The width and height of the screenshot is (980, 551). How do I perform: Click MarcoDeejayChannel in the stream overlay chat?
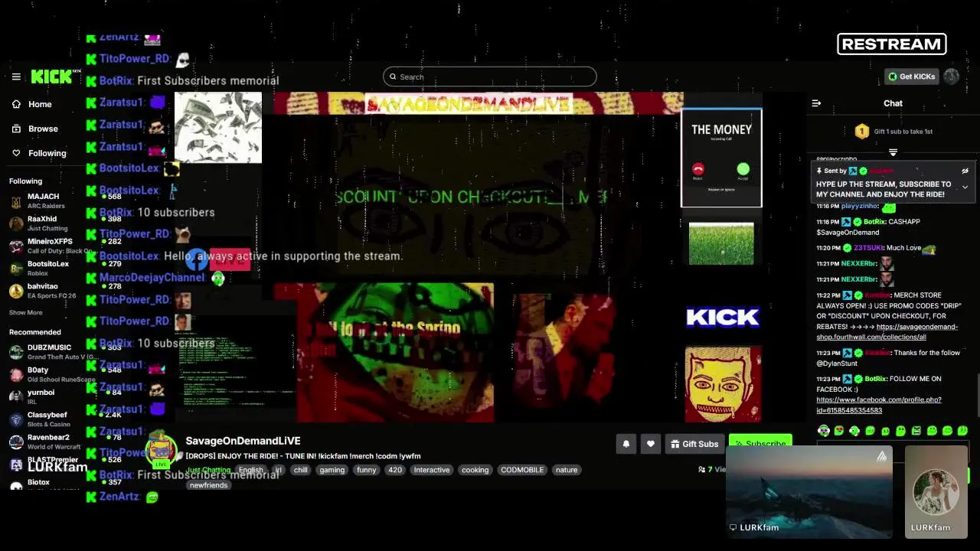pos(152,278)
